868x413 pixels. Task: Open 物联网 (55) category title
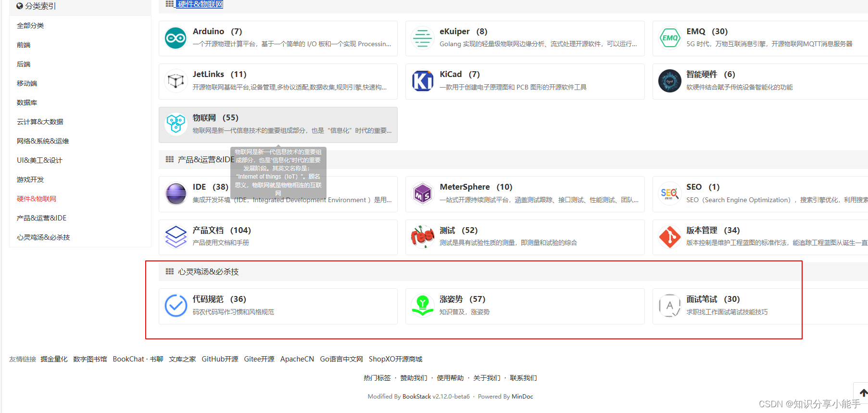pos(215,117)
